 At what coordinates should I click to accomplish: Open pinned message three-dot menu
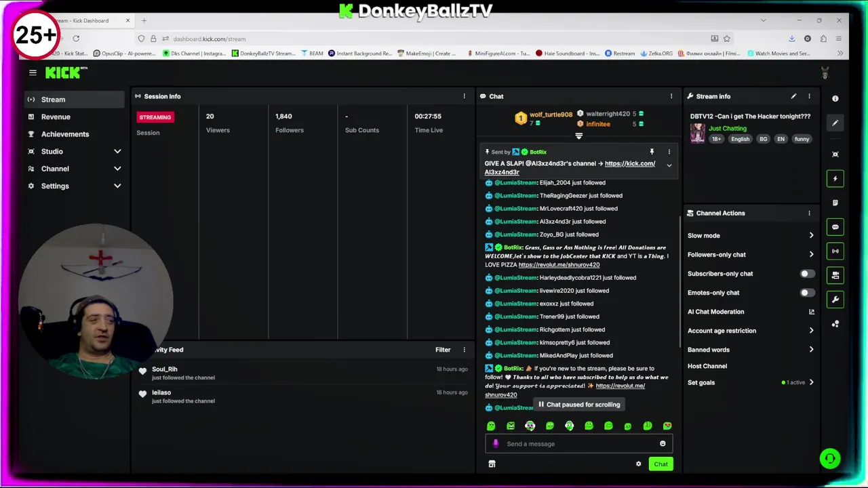click(x=669, y=152)
